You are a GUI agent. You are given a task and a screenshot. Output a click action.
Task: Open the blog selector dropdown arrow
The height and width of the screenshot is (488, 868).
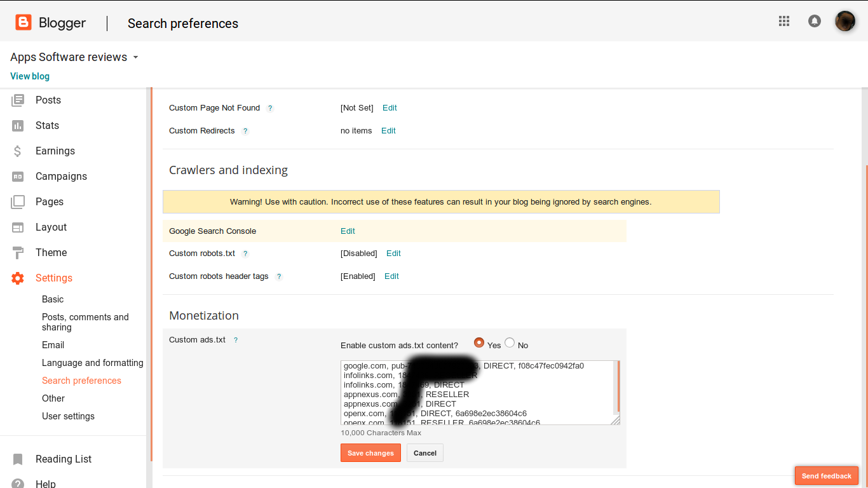pyautogui.click(x=135, y=57)
